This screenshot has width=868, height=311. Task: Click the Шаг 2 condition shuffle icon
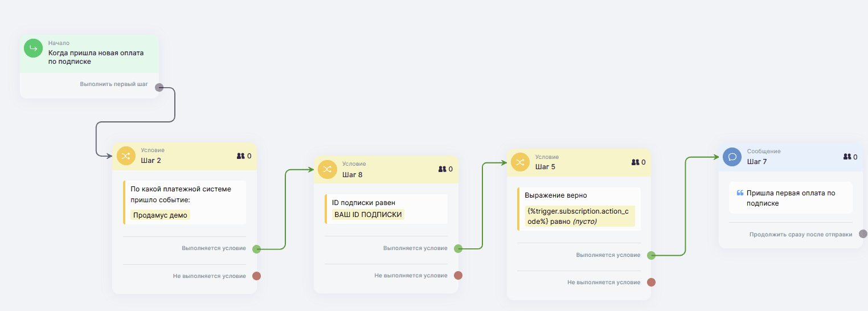(x=126, y=155)
